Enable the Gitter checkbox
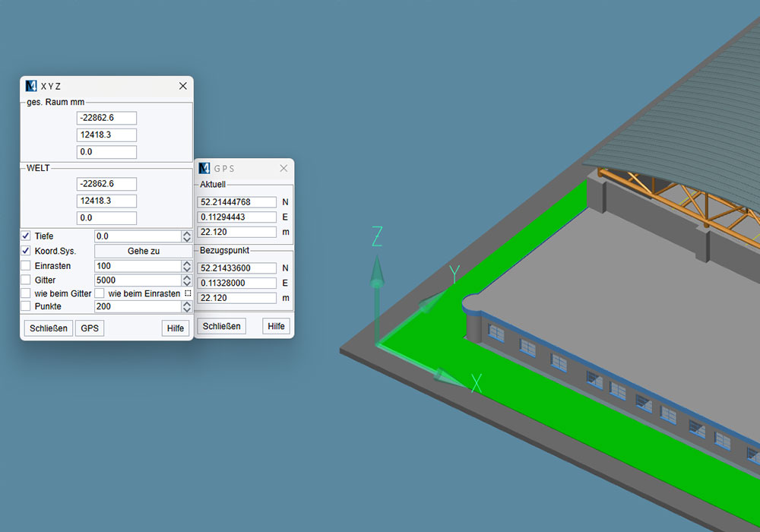 coord(26,280)
